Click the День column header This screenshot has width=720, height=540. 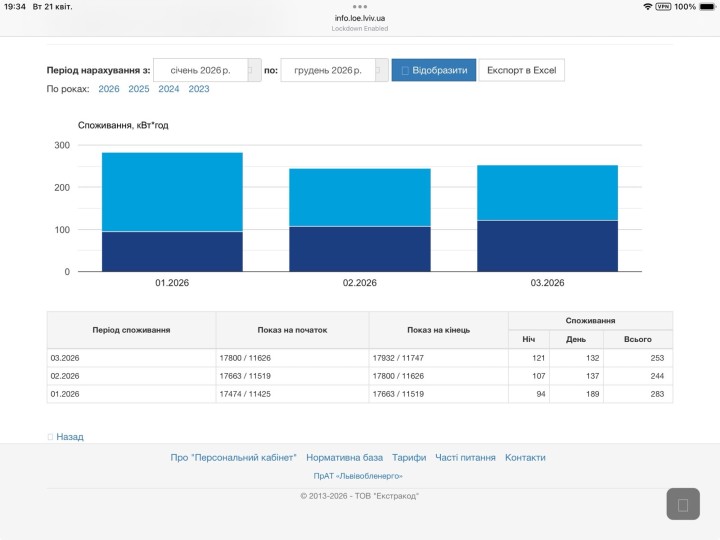(x=576, y=339)
